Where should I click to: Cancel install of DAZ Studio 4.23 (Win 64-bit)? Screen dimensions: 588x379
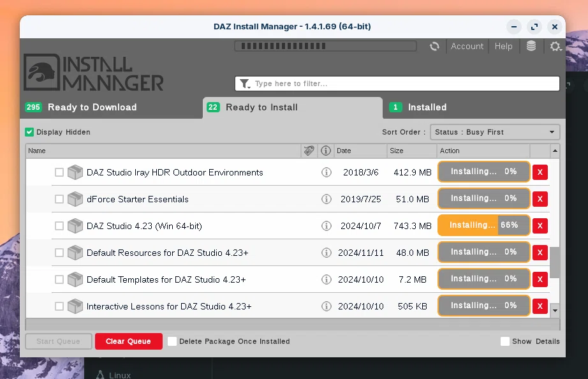pyautogui.click(x=540, y=225)
